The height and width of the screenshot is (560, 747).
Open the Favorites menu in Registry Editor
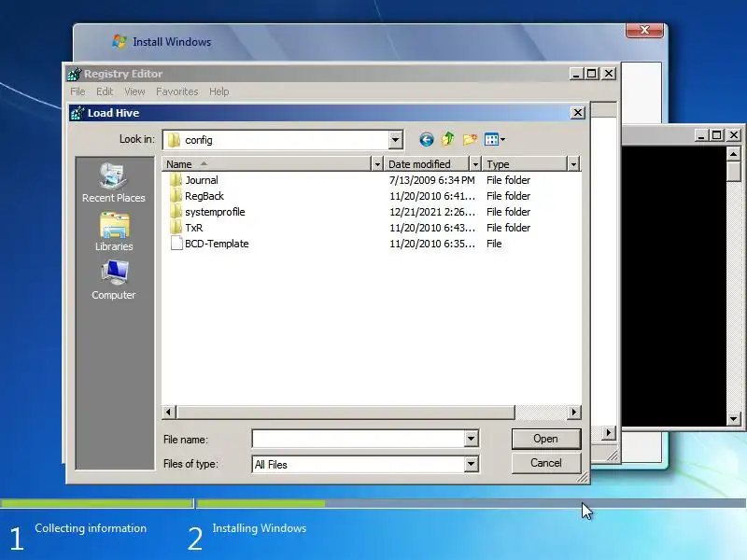click(177, 91)
